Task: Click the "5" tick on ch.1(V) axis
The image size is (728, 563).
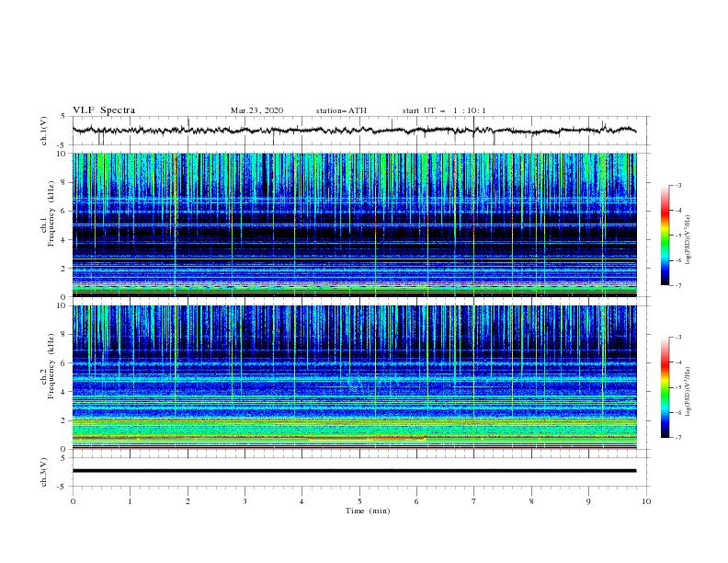Action: coord(63,116)
